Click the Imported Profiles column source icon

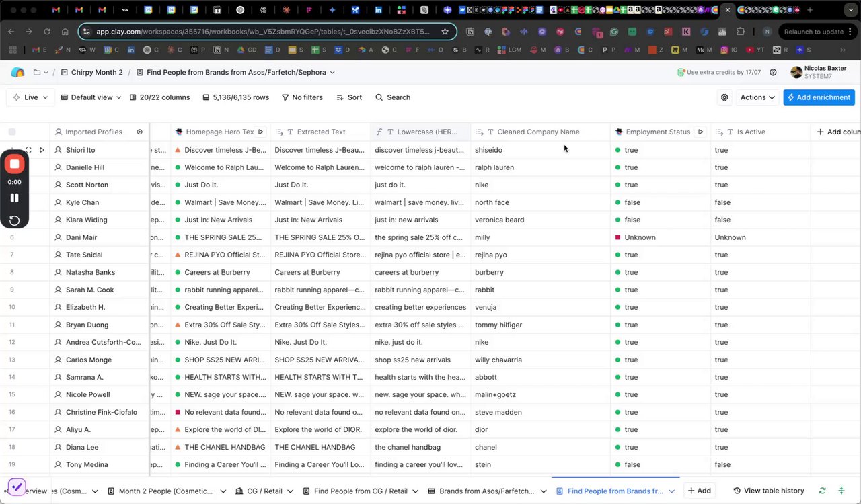139,132
